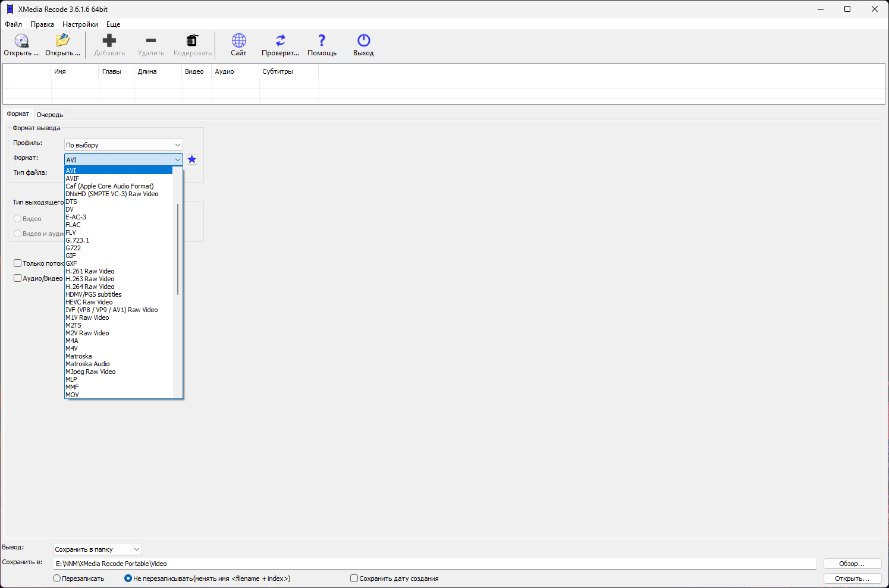889x588 pixels.
Task: Click the bottom-right Открыть... button
Action: pyautogui.click(x=852, y=578)
